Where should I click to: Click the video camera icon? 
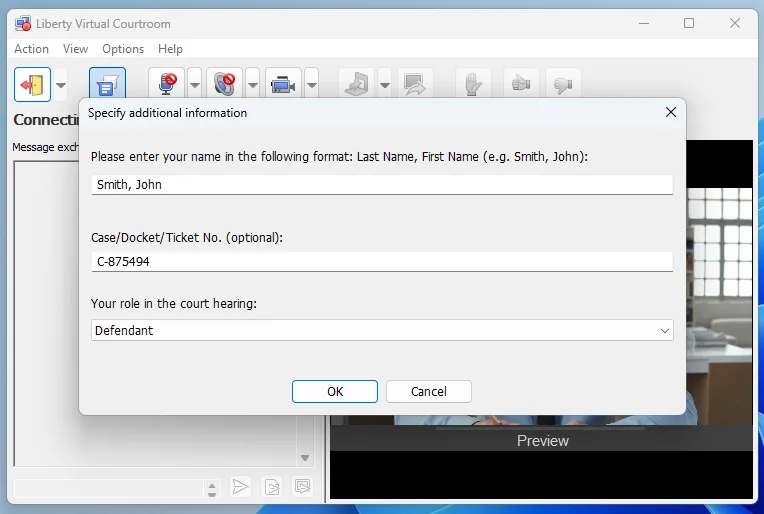coord(283,85)
